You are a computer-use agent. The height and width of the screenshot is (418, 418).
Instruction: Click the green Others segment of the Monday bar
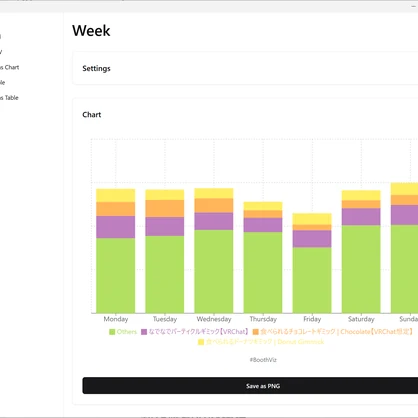click(116, 275)
